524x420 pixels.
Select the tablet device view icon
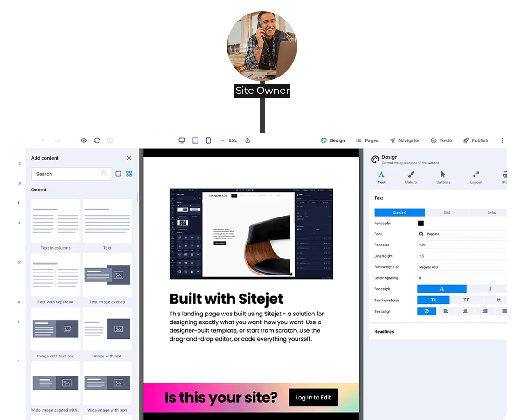point(195,140)
